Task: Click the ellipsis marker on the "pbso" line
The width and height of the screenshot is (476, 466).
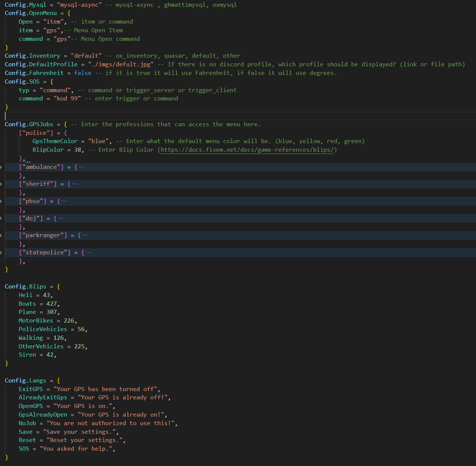Action: [64, 201]
